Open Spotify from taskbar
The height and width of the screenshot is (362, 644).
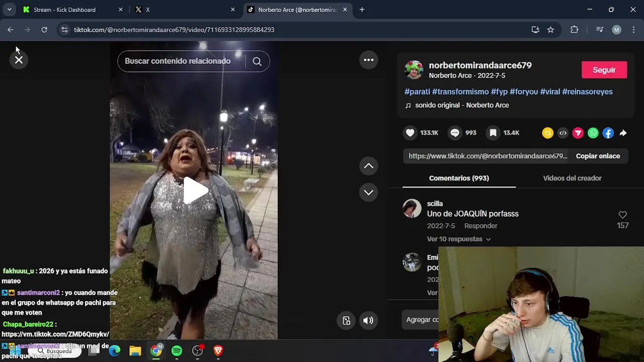177,351
